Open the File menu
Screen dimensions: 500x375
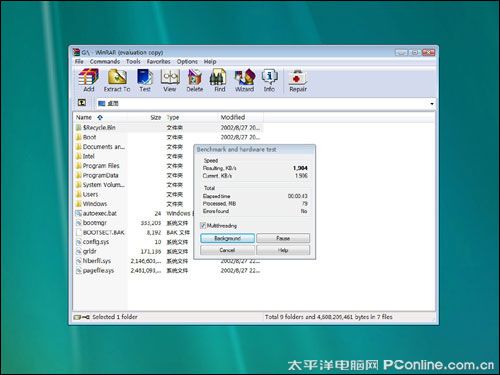point(79,62)
